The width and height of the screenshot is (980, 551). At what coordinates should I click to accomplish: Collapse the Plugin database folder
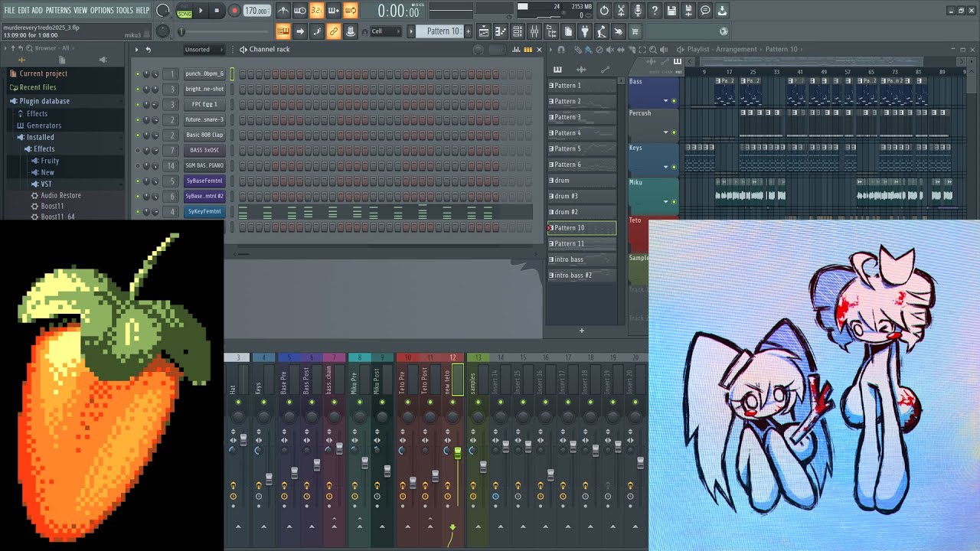click(44, 101)
